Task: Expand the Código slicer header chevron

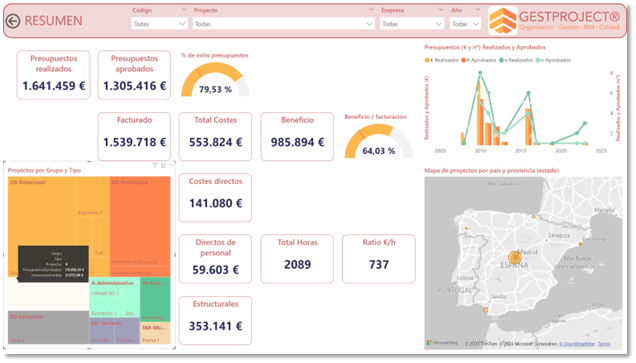Action: [184, 10]
